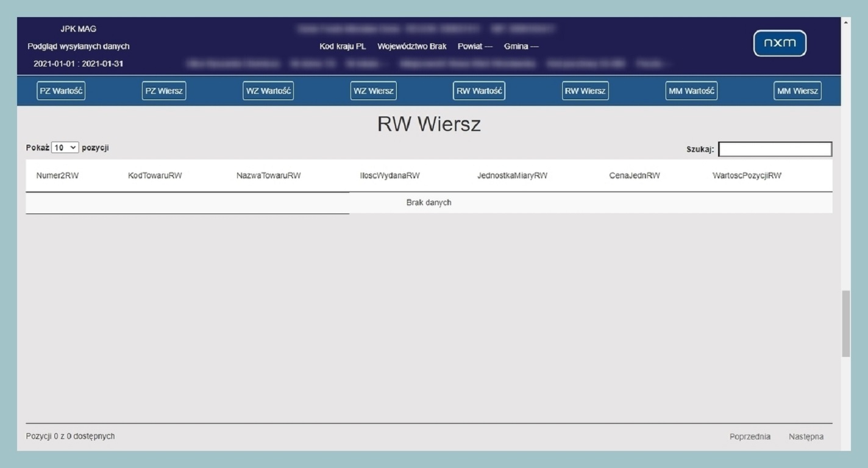Open the PZ Wiersz view

(164, 90)
